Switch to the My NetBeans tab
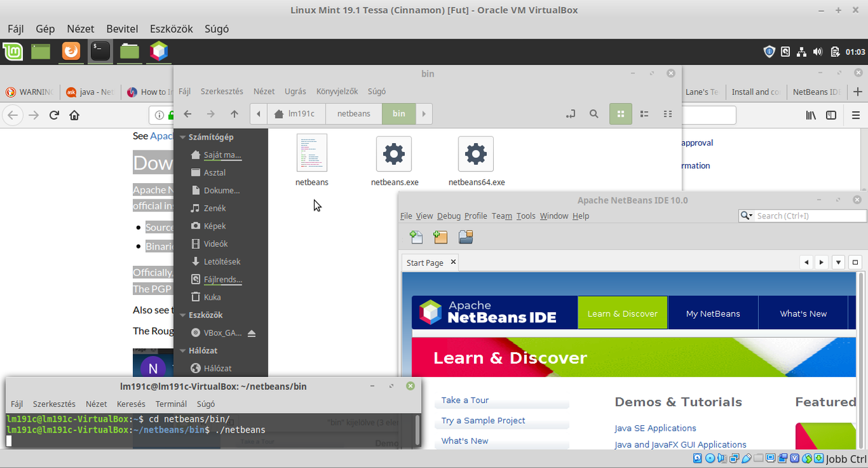Viewport: 868px width, 468px height. point(713,313)
